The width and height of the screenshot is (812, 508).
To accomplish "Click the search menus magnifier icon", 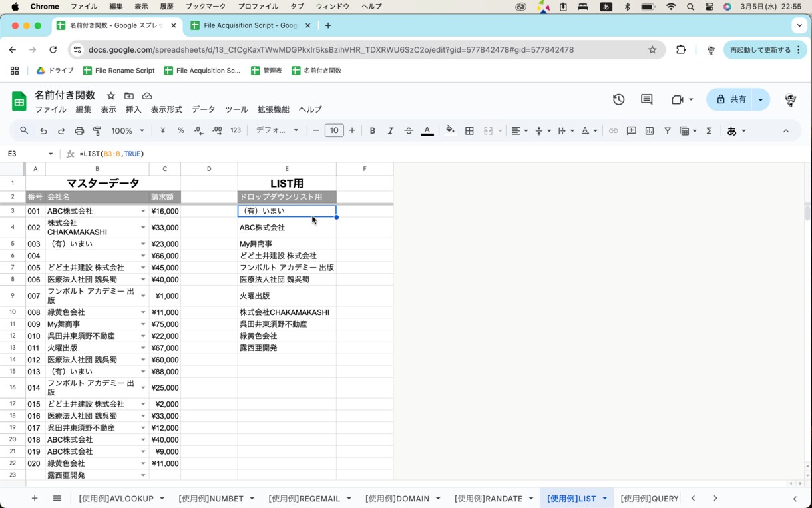I will pos(24,131).
